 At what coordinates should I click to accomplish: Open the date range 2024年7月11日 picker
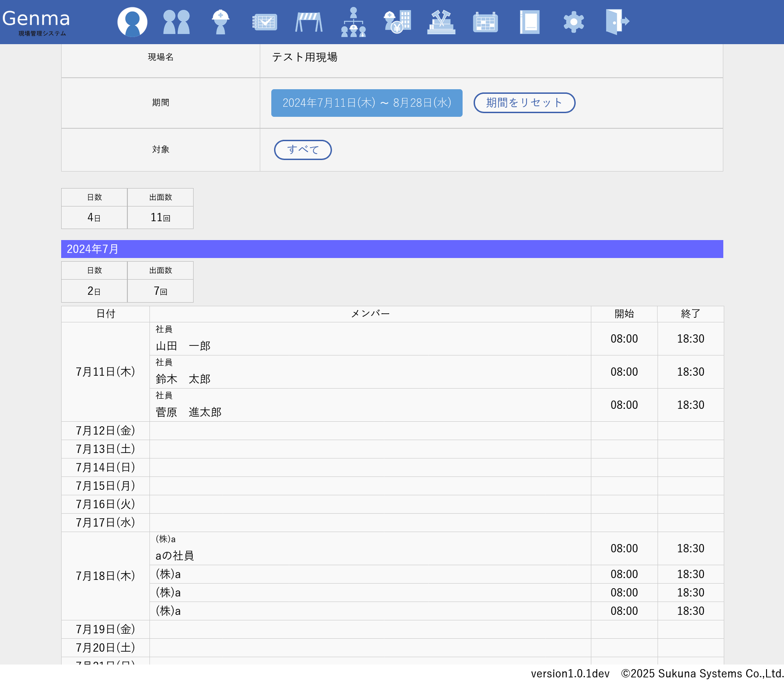[366, 103]
